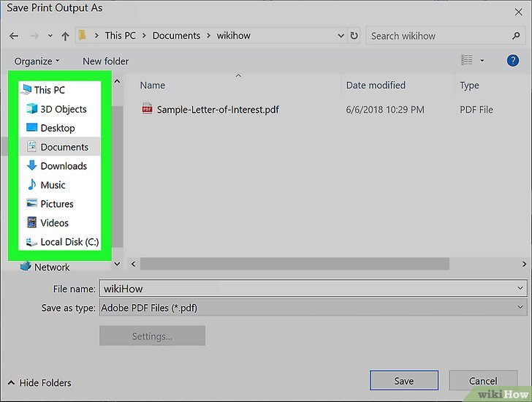This screenshot has height=402, width=532.
Task: Expand the address bar history dropdown
Action: tap(341, 36)
